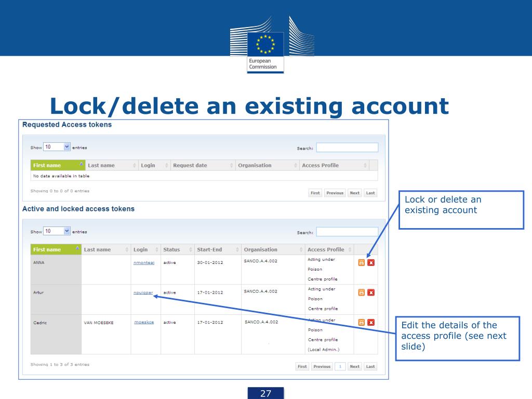This screenshot has height=399, width=532.
Task: Click Last in Requested tokens pagination
Action: pos(370,193)
